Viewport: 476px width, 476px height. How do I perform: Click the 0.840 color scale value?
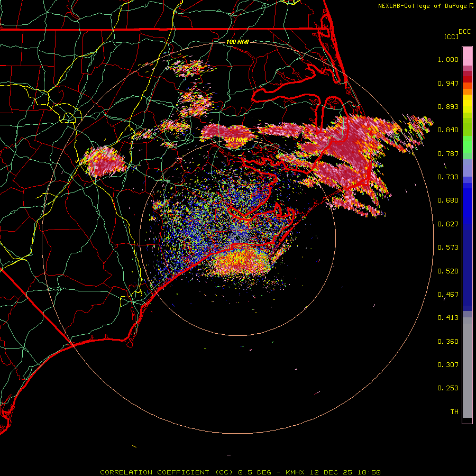(448, 130)
